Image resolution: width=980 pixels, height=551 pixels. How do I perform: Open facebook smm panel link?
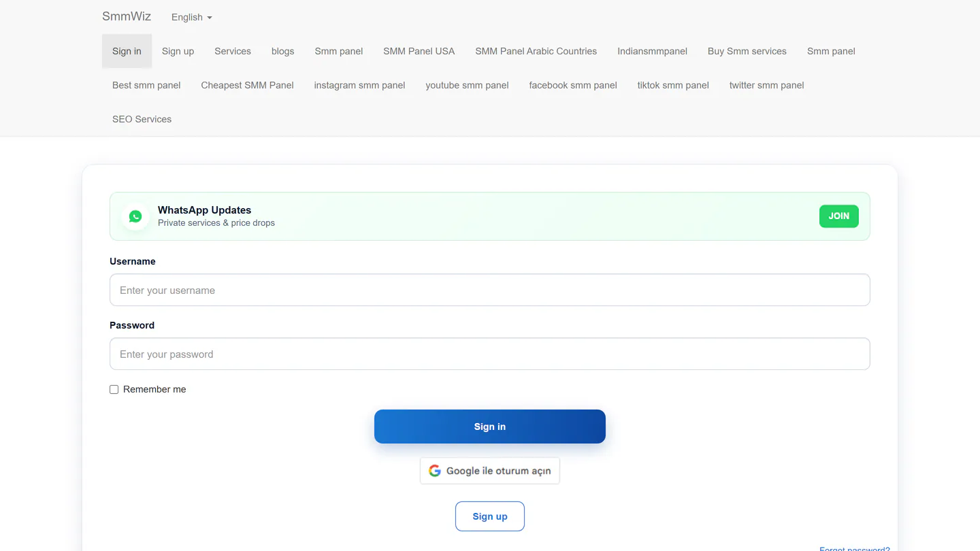(x=573, y=85)
